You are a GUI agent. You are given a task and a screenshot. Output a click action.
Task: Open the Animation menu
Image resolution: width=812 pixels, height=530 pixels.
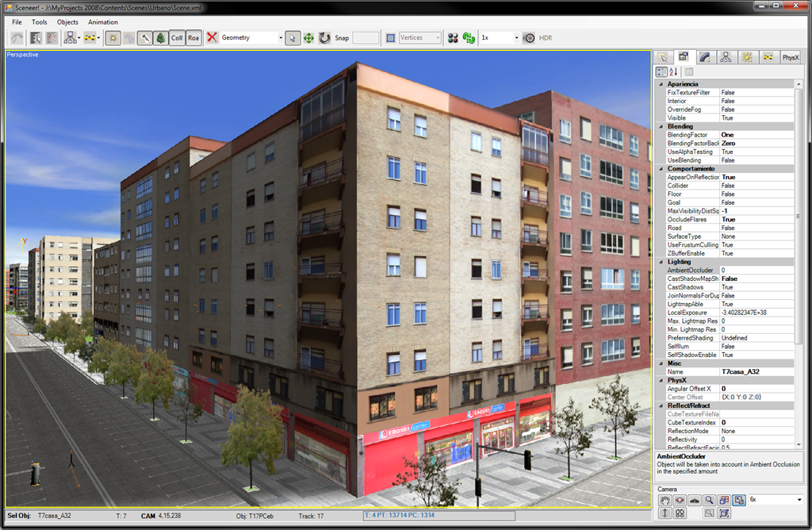click(x=102, y=22)
